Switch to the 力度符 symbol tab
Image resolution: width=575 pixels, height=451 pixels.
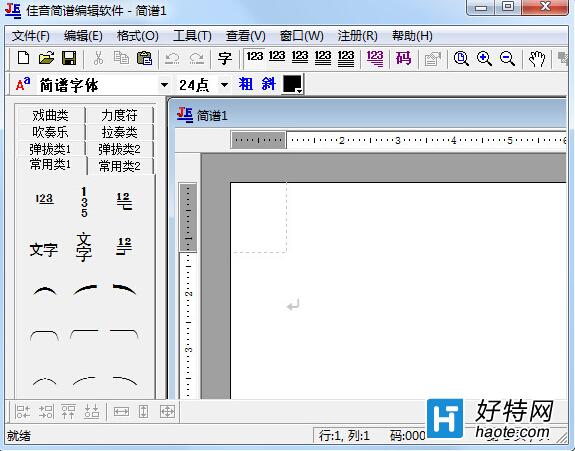coord(119,115)
